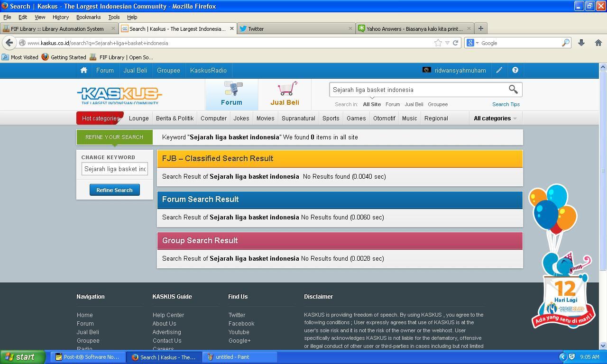Switch to the Twitter tab
This screenshot has width=607, height=364.
(296, 28)
